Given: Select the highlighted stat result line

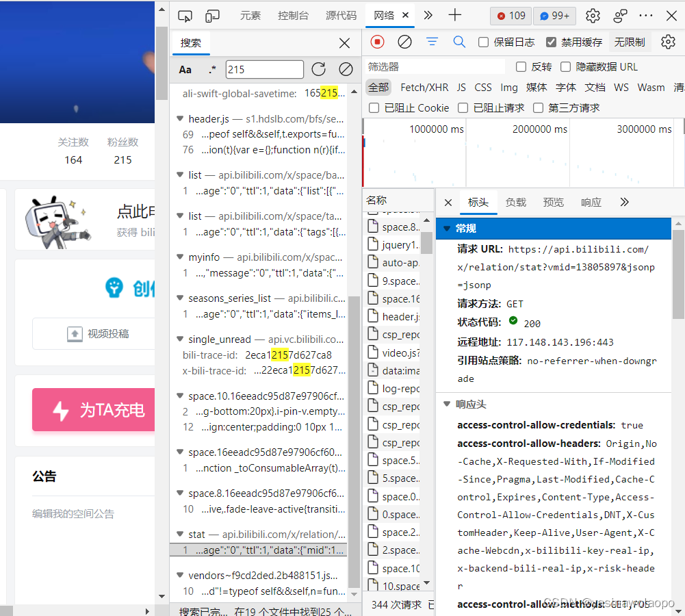Looking at the screenshot, I should click(259, 550).
